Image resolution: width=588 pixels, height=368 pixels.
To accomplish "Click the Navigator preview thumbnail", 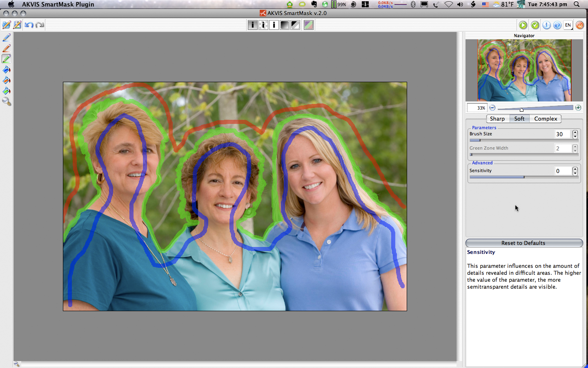I will 524,70.
